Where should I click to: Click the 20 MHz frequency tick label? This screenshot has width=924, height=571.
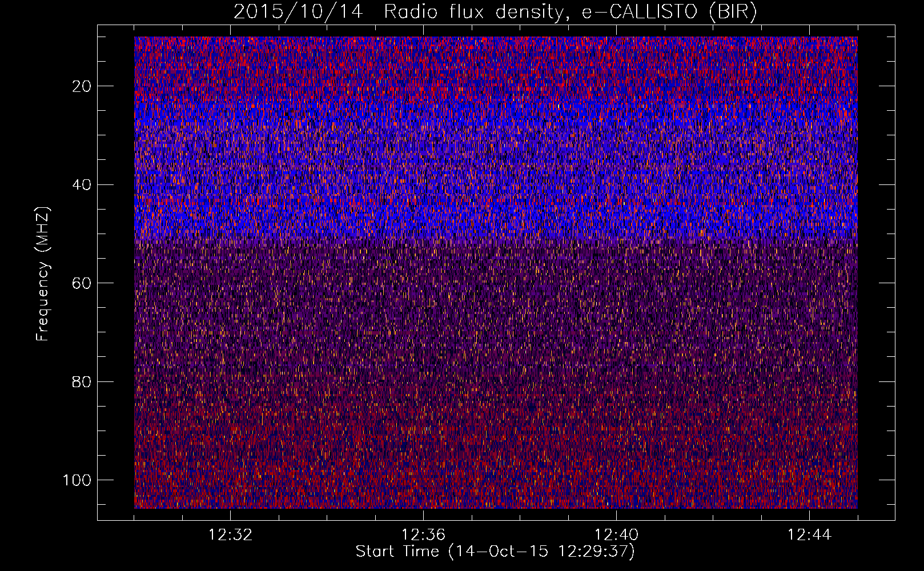(x=82, y=86)
